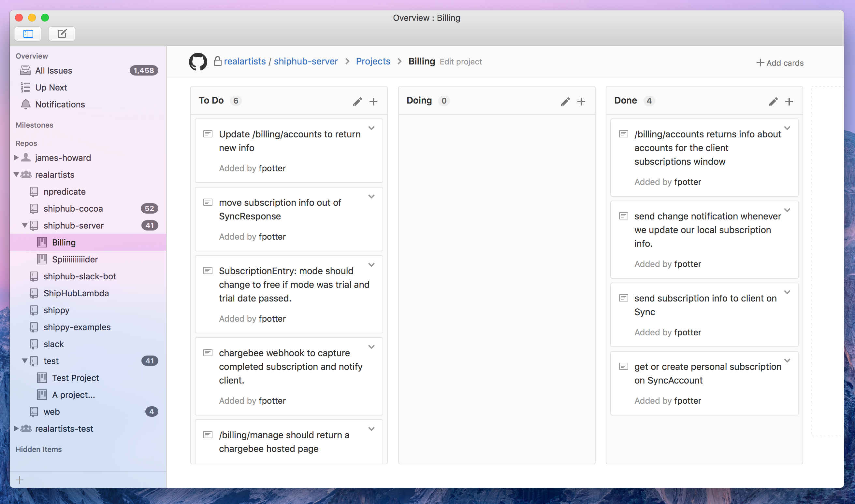Open menu on '/billing/manage should return' card

[x=371, y=429]
